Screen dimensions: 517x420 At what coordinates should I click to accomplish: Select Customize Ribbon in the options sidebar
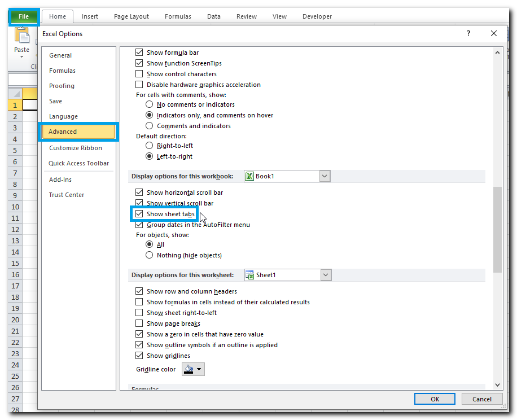pos(76,148)
